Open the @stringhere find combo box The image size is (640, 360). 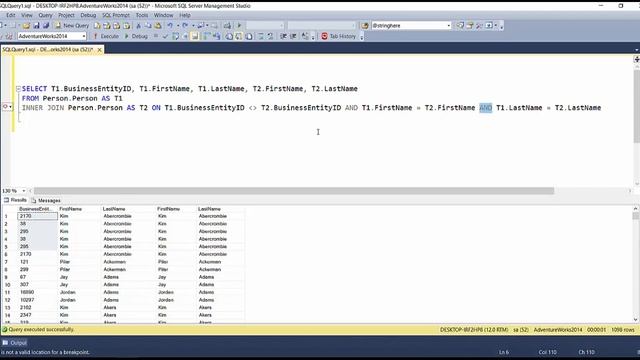tap(411, 25)
